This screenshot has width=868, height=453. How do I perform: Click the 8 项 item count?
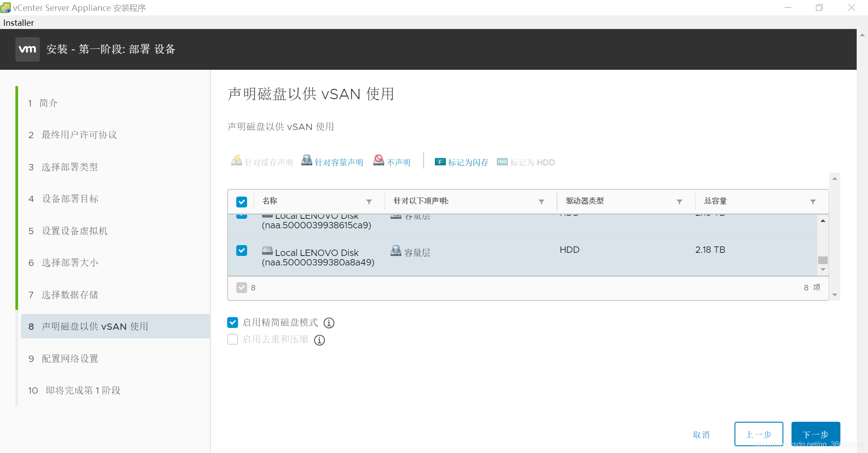pos(812,288)
